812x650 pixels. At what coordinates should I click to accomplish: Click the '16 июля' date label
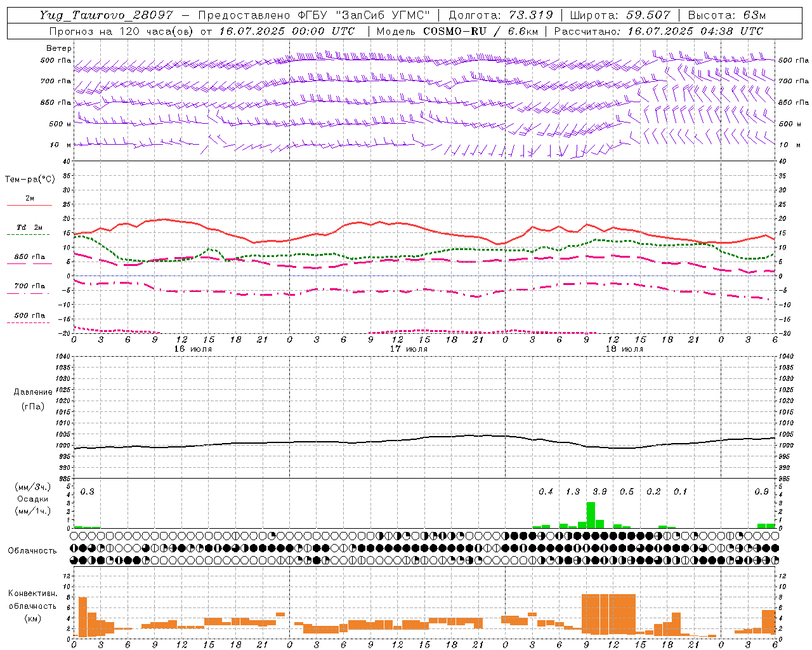click(193, 349)
